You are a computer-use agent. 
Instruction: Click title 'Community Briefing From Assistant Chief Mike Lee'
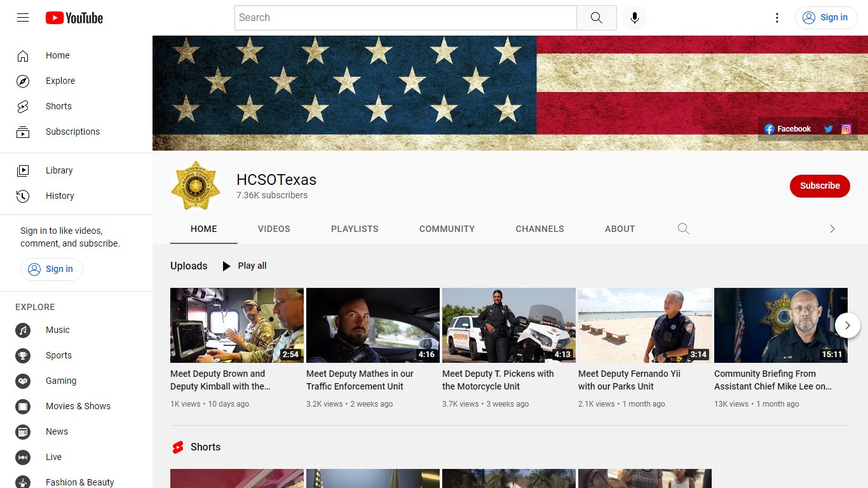point(773,380)
